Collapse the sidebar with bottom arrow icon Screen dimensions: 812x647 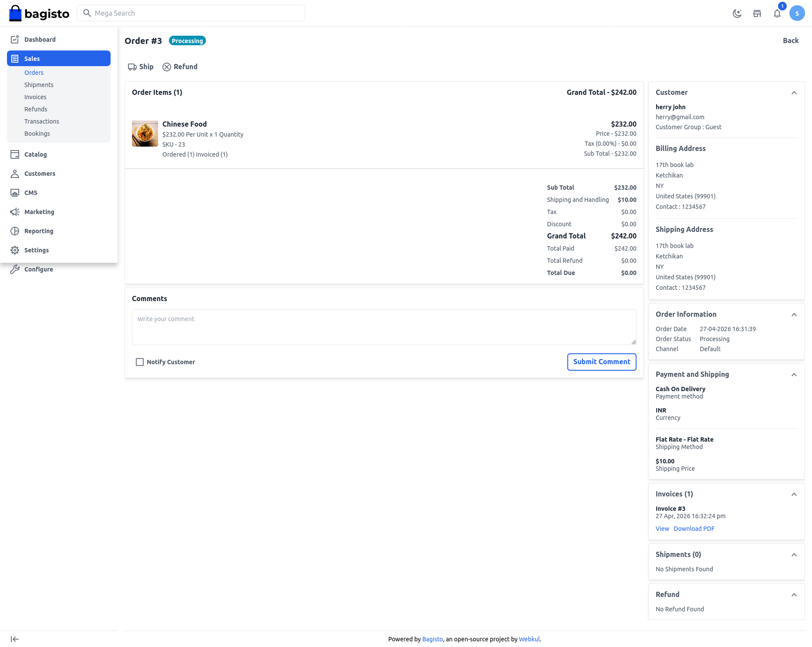click(15, 639)
